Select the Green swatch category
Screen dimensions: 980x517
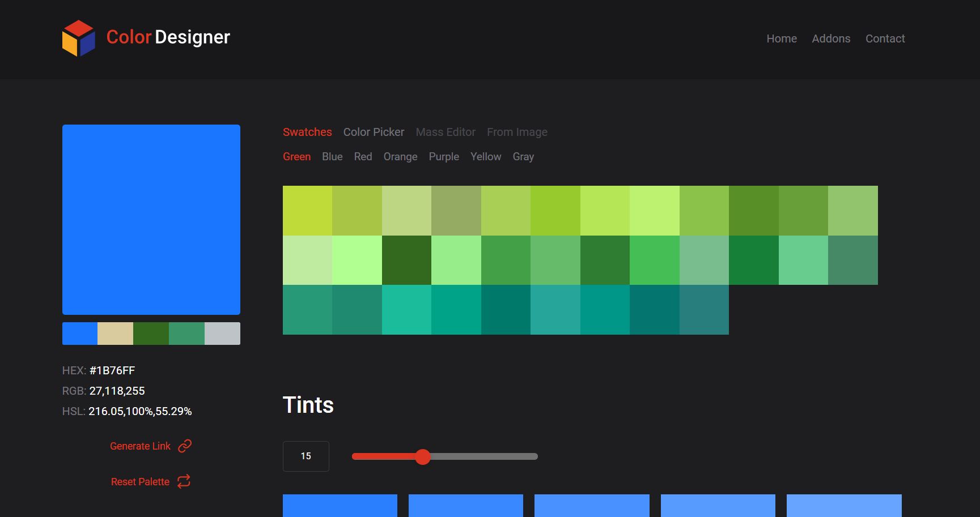(x=296, y=157)
